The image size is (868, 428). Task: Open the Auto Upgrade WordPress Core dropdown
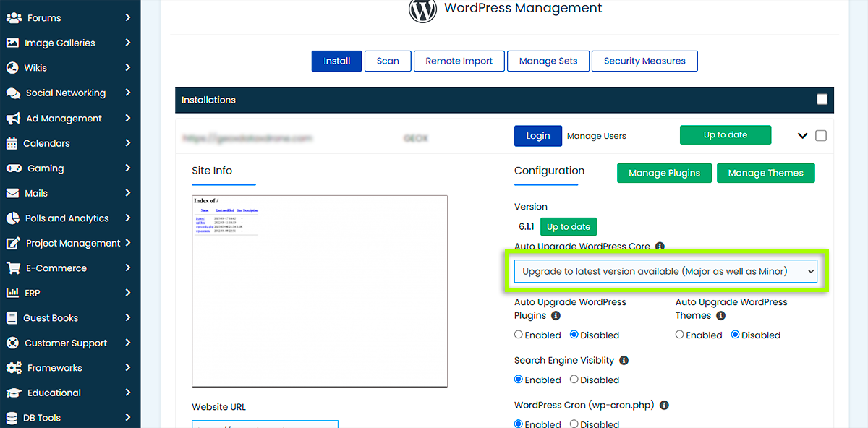click(x=665, y=271)
